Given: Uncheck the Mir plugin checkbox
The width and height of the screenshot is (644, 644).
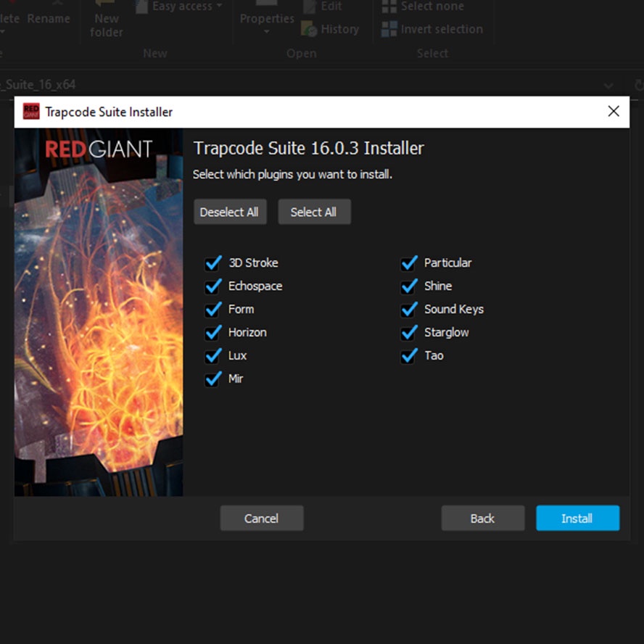Looking at the screenshot, I should (x=213, y=379).
